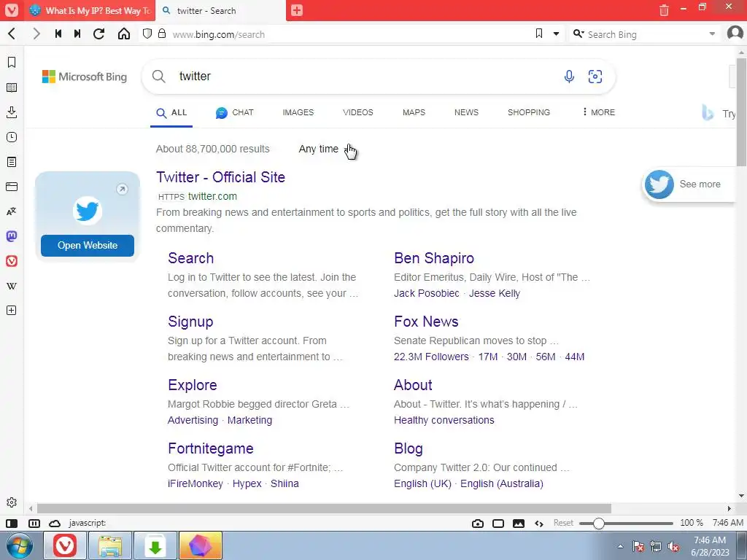Open Vivaldi settings gear
This screenshot has height=560, width=747.
click(12, 502)
